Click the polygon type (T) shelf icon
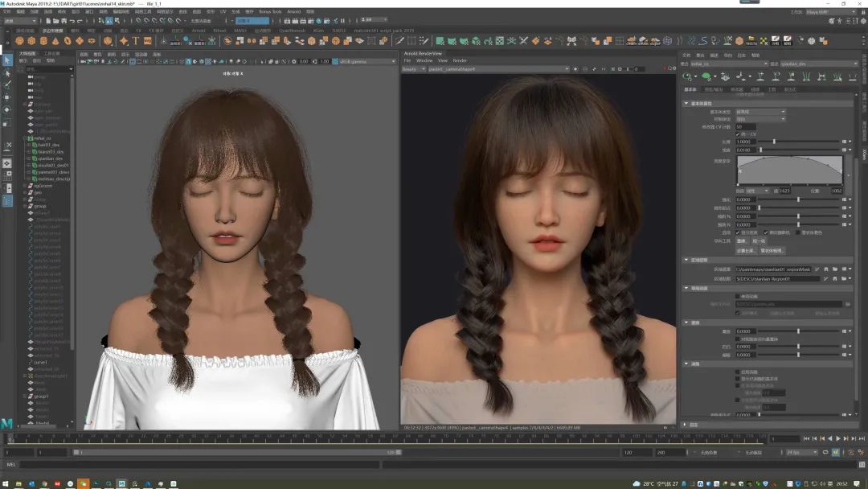The image size is (868, 489). (x=136, y=41)
